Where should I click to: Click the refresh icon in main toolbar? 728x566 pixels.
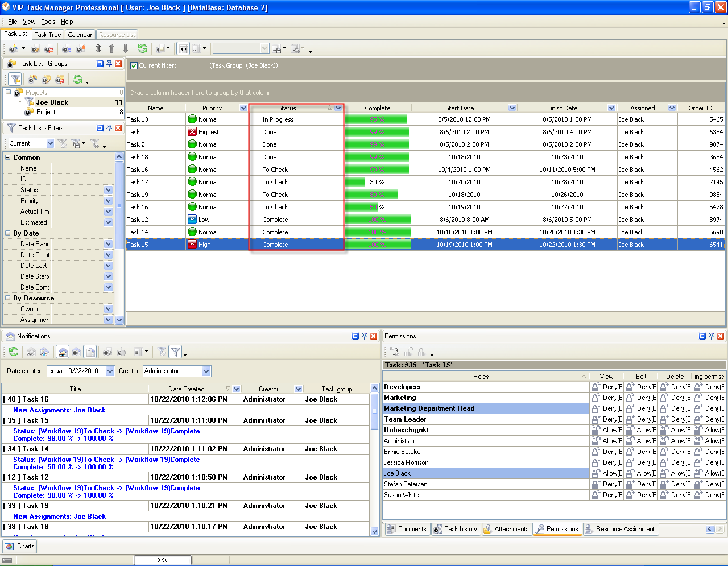pyautogui.click(x=143, y=49)
